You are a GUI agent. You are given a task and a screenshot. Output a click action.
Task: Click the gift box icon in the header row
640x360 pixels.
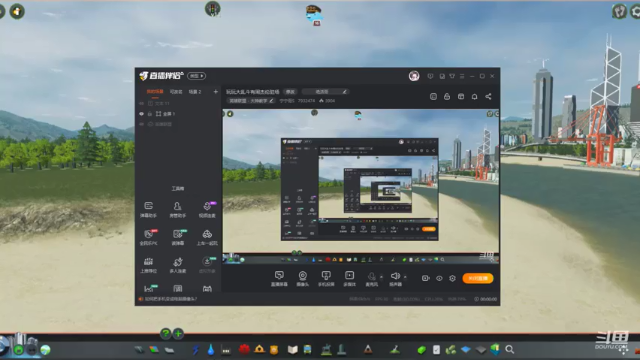(x=461, y=96)
